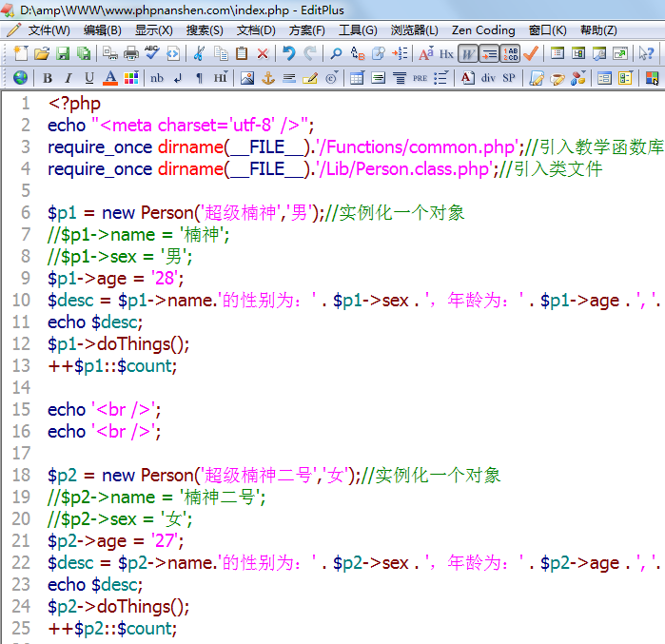Insert a line break tag icon
The width and height of the screenshot is (665, 644).
[x=178, y=78]
